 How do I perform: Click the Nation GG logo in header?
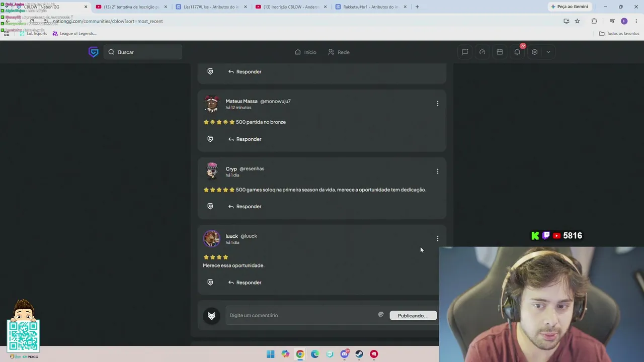93,52
